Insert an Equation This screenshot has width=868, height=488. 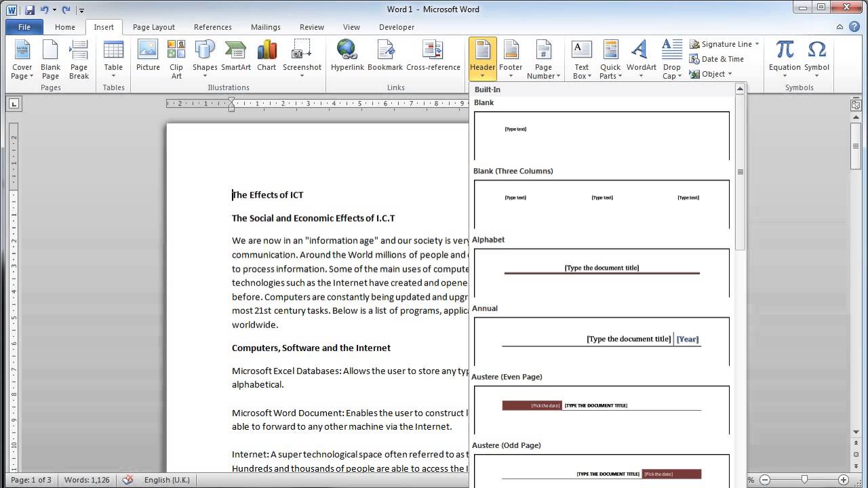[785, 60]
